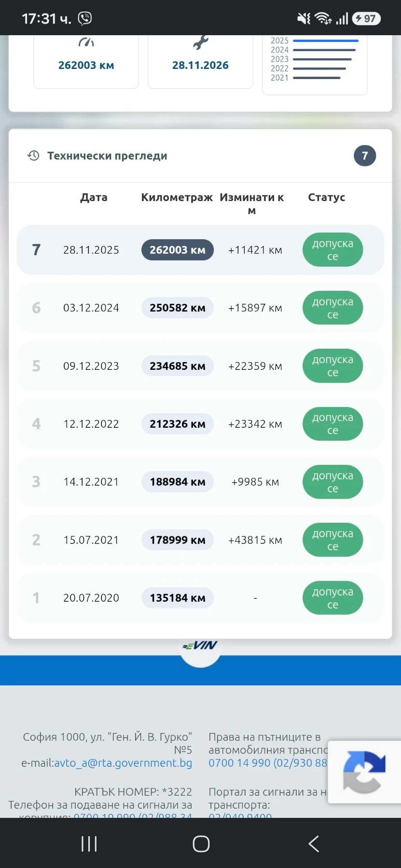This screenshot has width=401, height=868.
Task: Select inspection row 7 dated 28.11.2025
Action: click(x=200, y=250)
